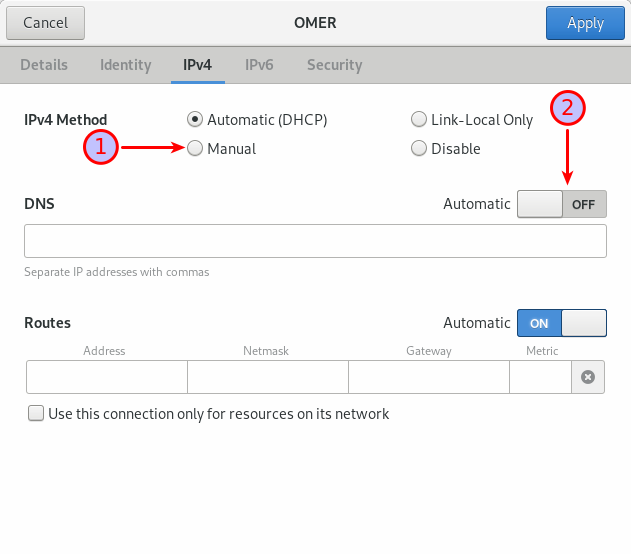Switch to the IPv6 tab
The height and width of the screenshot is (554, 631).
click(x=259, y=65)
